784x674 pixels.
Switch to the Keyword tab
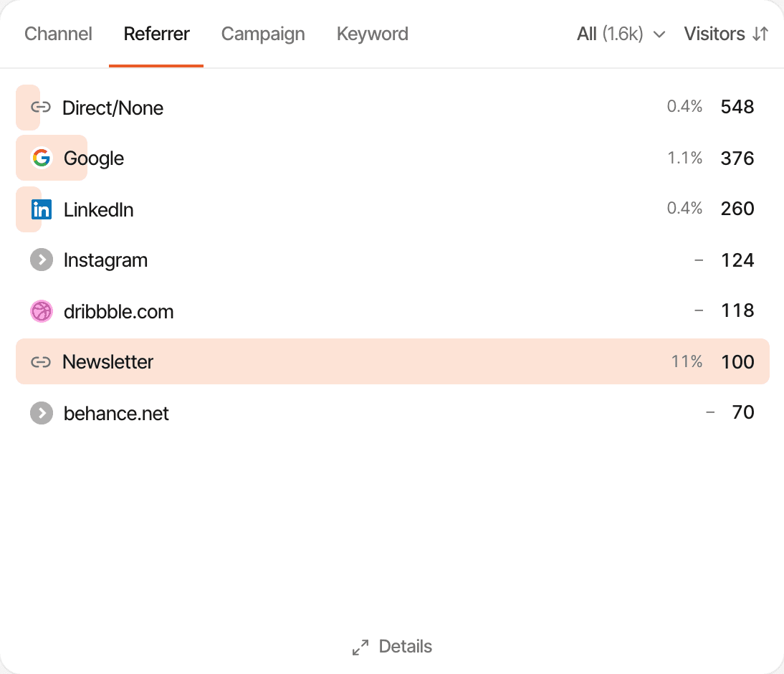[x=373, y=34]
